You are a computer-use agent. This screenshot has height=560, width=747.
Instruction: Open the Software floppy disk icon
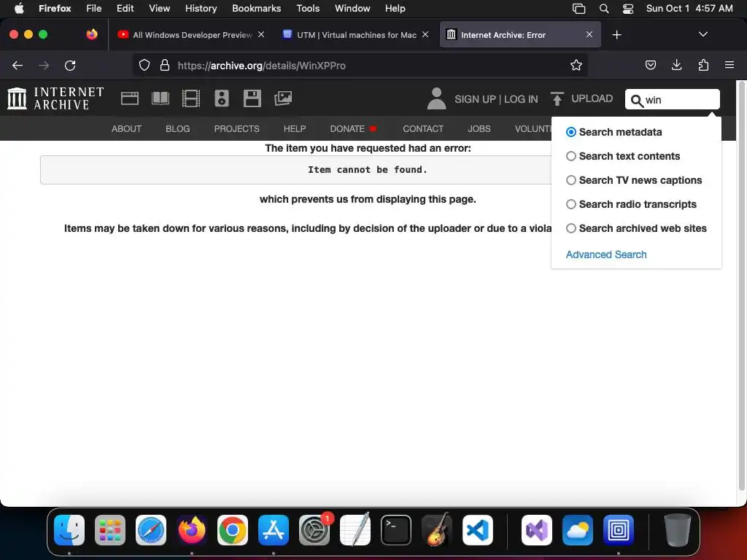point(252,98)
